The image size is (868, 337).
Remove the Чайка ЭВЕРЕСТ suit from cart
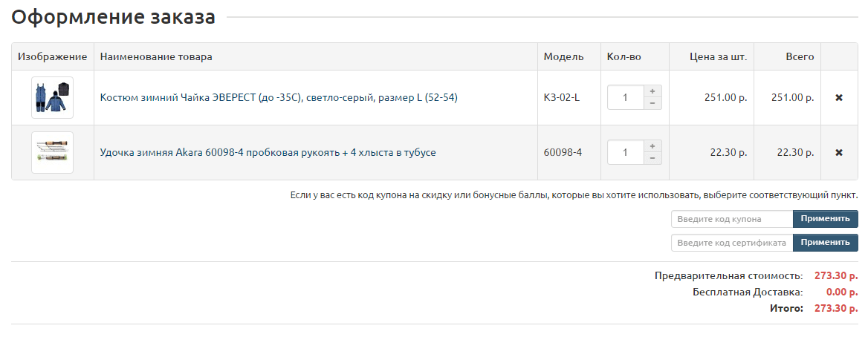tap(839, 98)
